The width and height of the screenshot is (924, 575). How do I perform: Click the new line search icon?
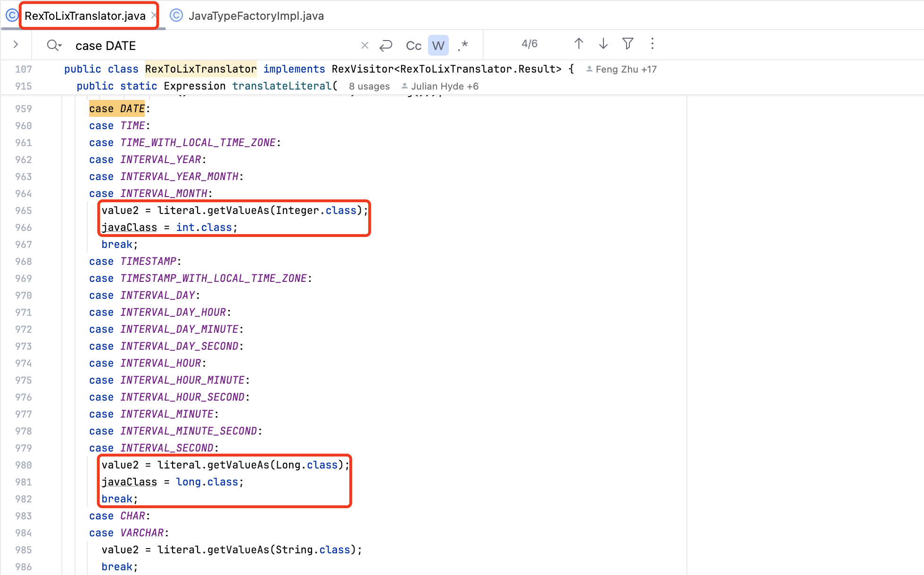[386, 45]
